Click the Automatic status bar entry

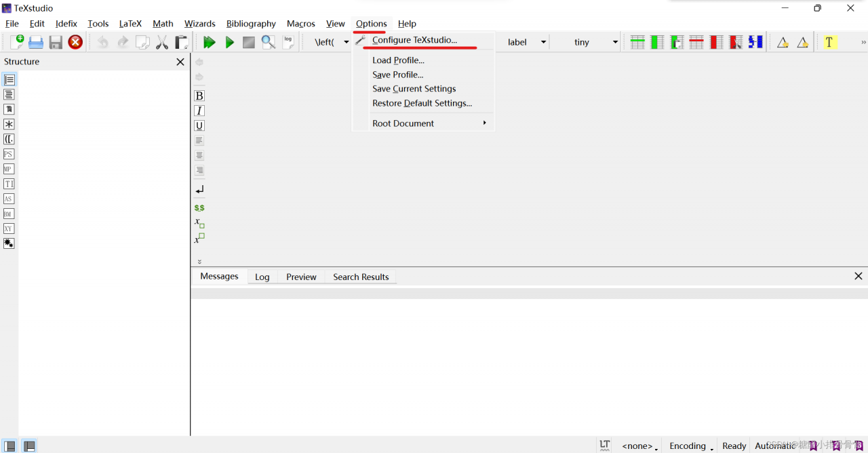click(x=775, y=446)
